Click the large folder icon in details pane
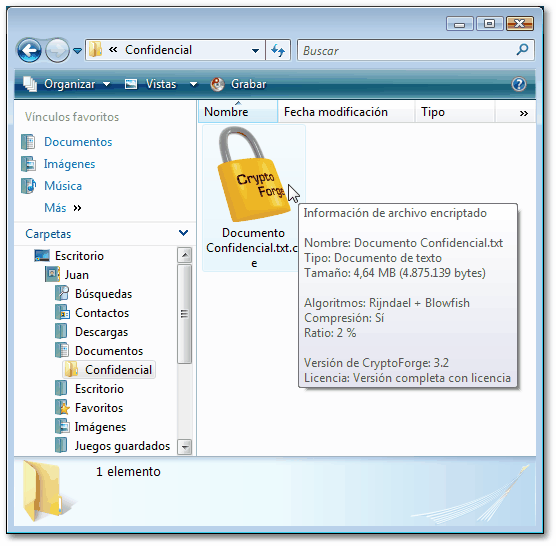The image size is (556, 546). click(x=45, y=491)
